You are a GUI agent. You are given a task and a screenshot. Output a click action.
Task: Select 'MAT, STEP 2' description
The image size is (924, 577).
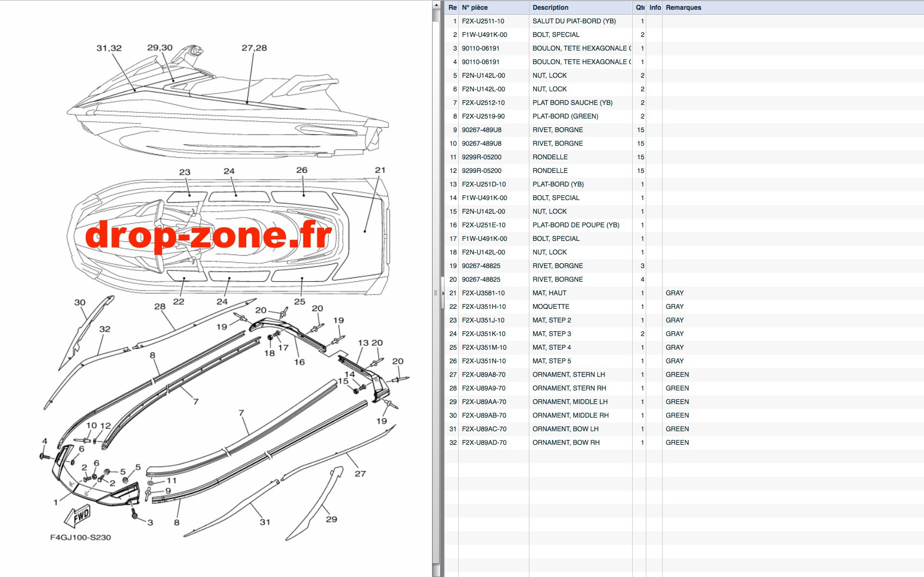coord(552,320)
